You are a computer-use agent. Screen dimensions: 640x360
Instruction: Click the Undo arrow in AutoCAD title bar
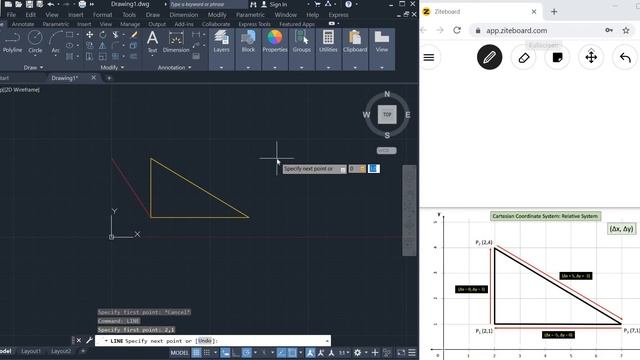(x=51, y=4)
